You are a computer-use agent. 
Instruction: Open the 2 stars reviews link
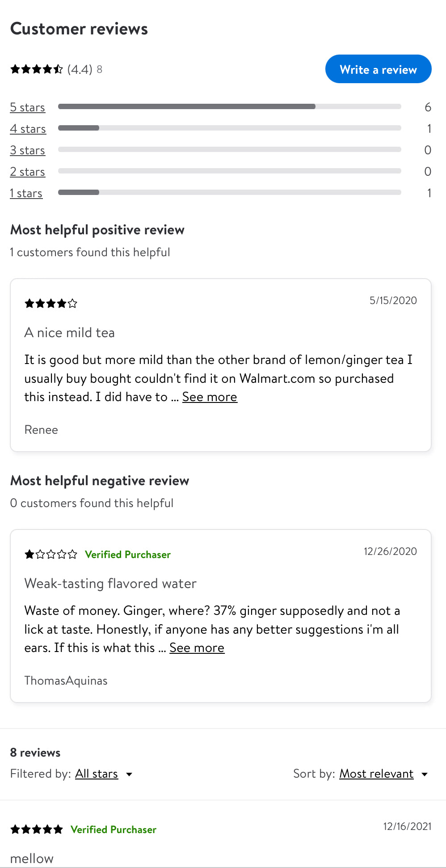(x=28, y=172)
